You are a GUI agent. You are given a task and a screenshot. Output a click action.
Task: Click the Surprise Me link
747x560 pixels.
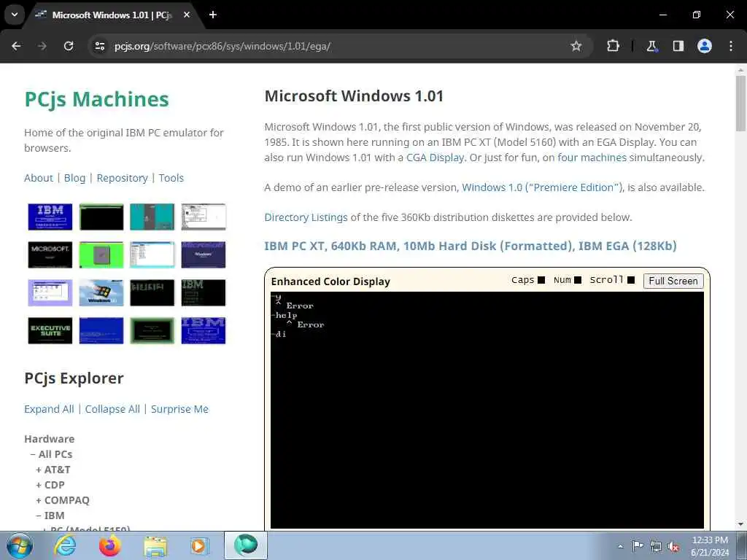[x=179, y=409]
